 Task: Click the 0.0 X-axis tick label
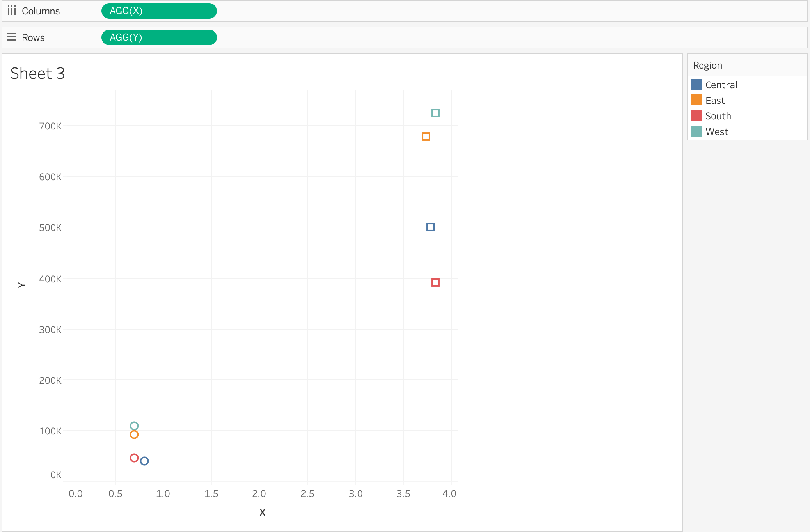75,493
